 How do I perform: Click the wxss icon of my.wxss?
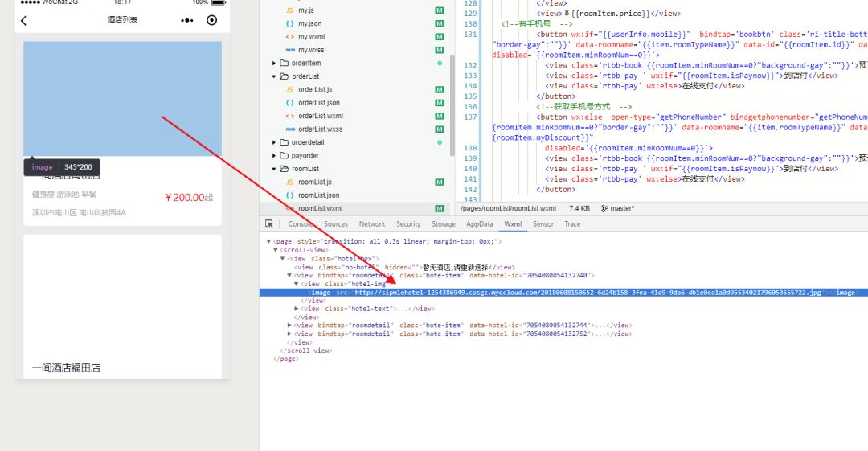289,50
